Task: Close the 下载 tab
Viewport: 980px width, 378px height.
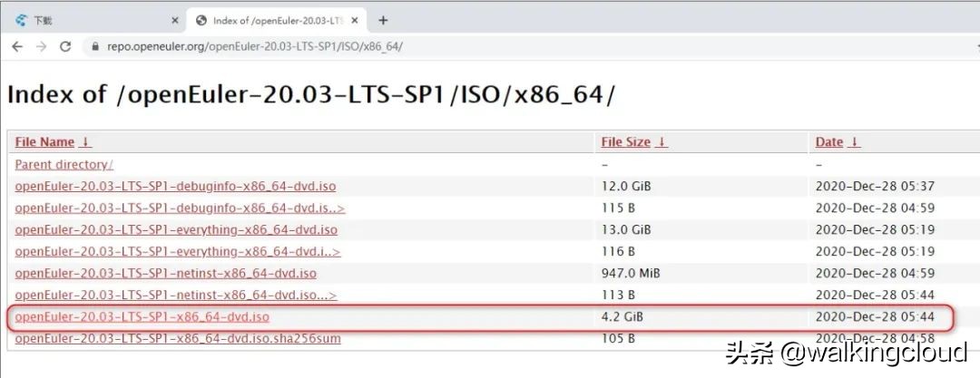Action: pyautogui.click(x=174, y=20)
